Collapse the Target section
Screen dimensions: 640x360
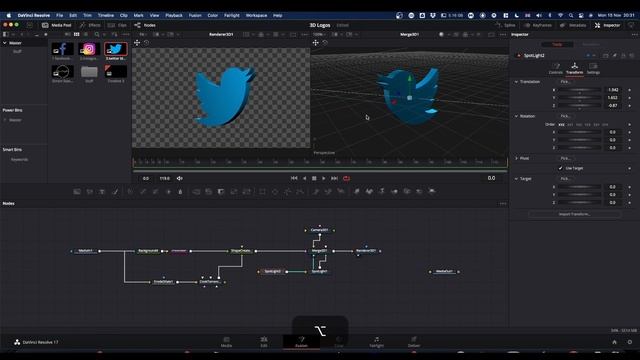(x=516, y=179)
